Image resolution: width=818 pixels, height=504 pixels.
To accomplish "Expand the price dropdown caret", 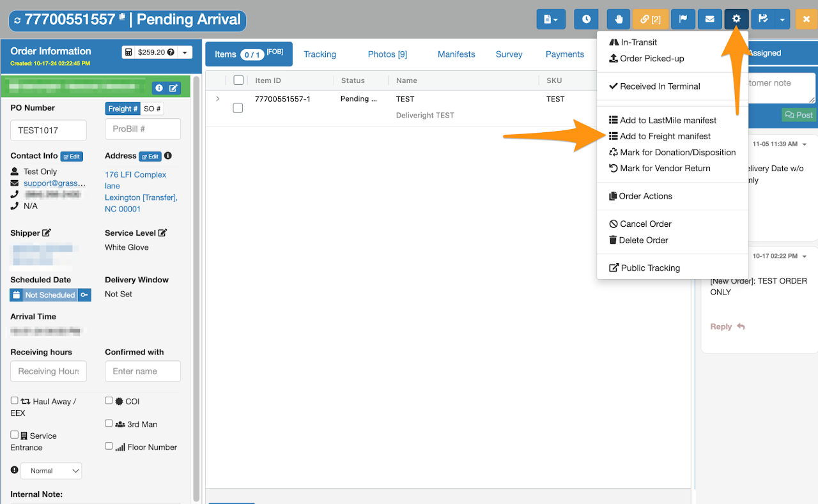I will point(185,52).
